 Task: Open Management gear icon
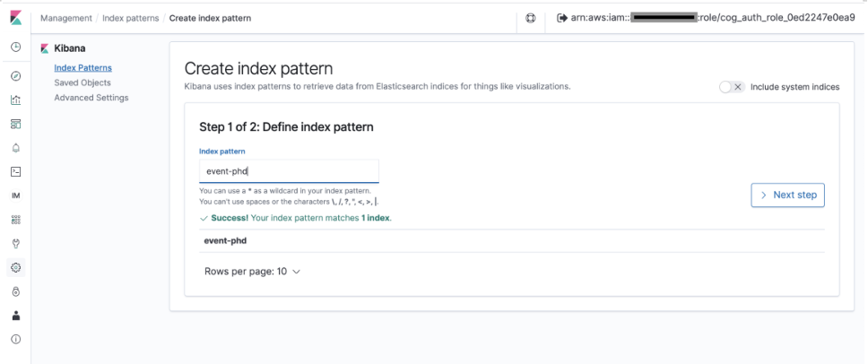[15, 268]
